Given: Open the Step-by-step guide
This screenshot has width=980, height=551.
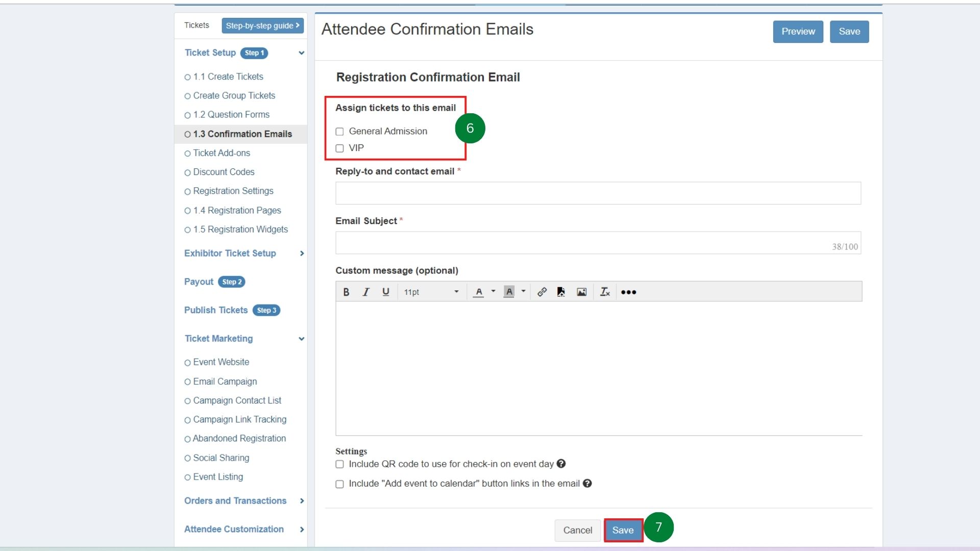Looking at the screenshot, I should (262, 26).
